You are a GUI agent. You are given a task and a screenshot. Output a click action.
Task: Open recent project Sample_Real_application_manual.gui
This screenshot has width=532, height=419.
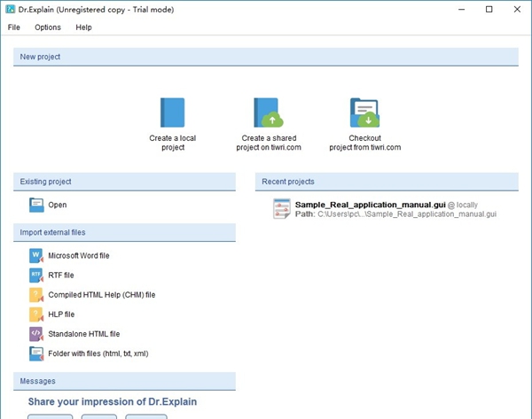(370, 205)
